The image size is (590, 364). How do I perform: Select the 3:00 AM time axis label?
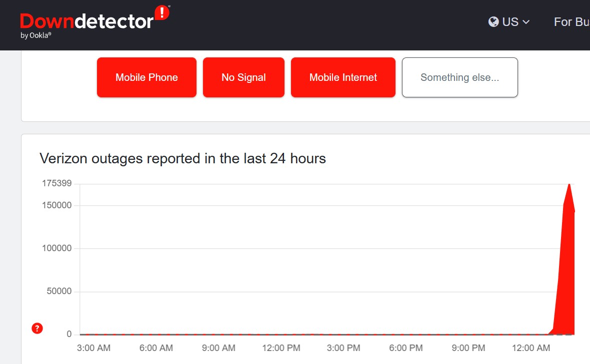93,348
